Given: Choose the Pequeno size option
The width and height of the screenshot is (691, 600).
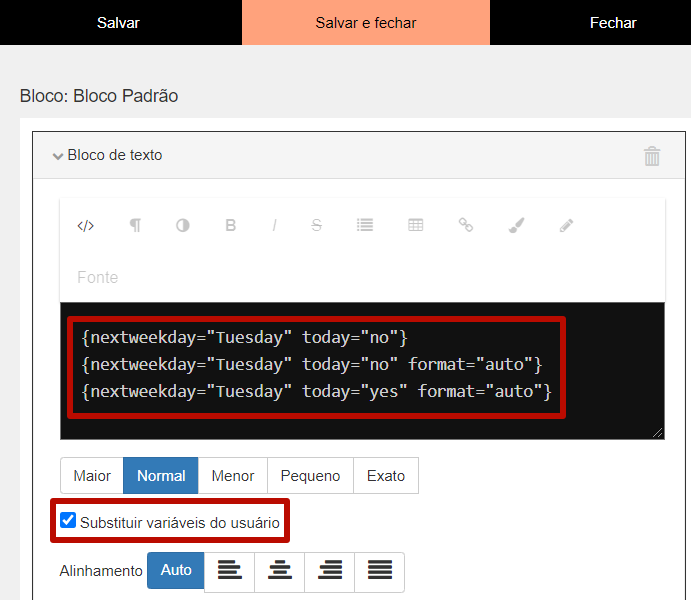Looking at the screenshot, I should tap(310, 476).
